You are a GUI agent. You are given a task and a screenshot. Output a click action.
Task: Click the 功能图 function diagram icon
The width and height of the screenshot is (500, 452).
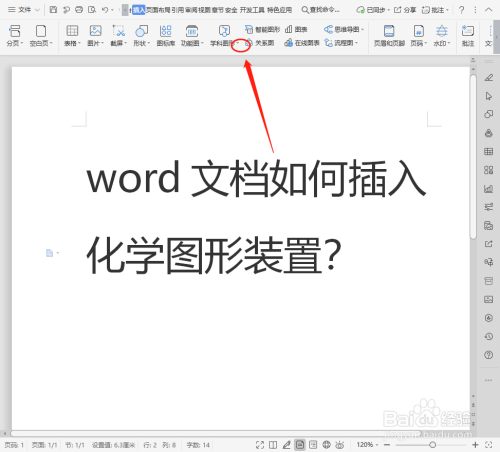click(x=192, y=31)
